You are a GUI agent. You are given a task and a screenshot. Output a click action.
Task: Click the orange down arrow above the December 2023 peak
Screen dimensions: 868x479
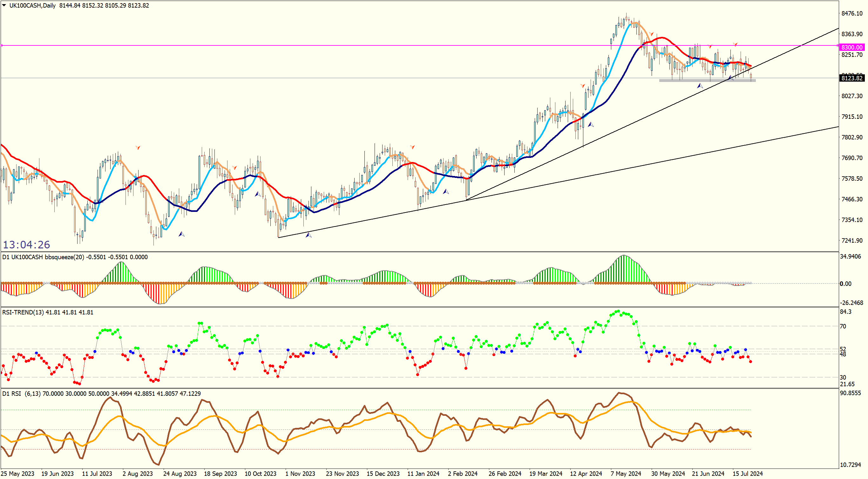(412, 147)
